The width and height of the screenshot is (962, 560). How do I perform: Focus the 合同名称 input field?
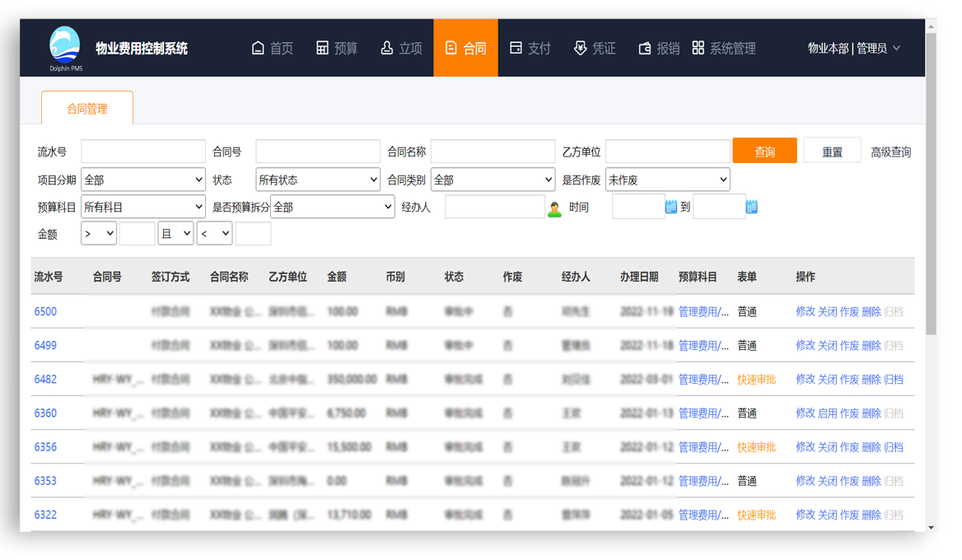(x=493, y=152)
